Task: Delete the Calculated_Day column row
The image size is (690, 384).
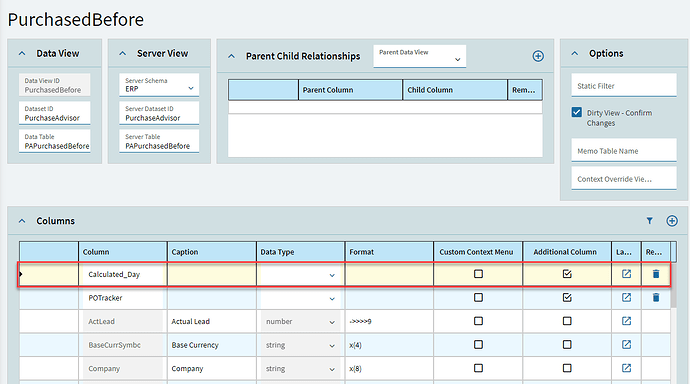Action: point(656,274)
